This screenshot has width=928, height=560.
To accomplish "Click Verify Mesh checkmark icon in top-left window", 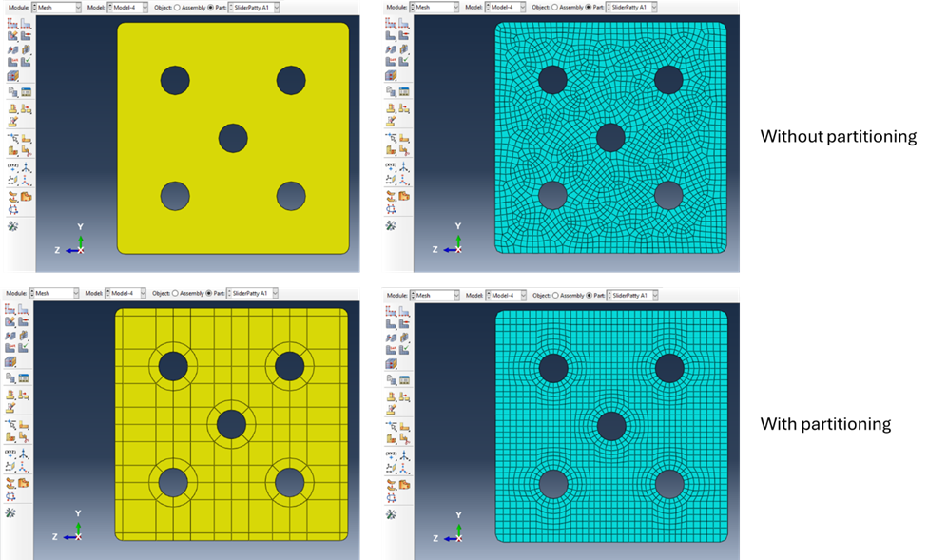I will click(x=26, y=62).
